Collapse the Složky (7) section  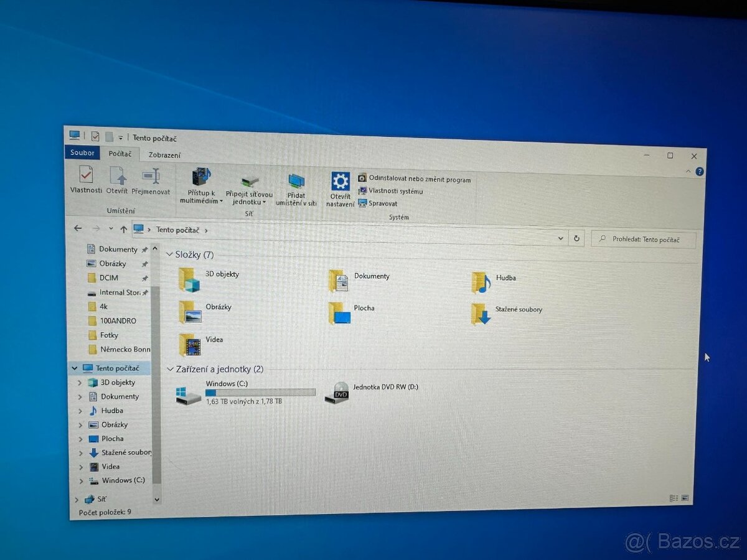(170, 254)
